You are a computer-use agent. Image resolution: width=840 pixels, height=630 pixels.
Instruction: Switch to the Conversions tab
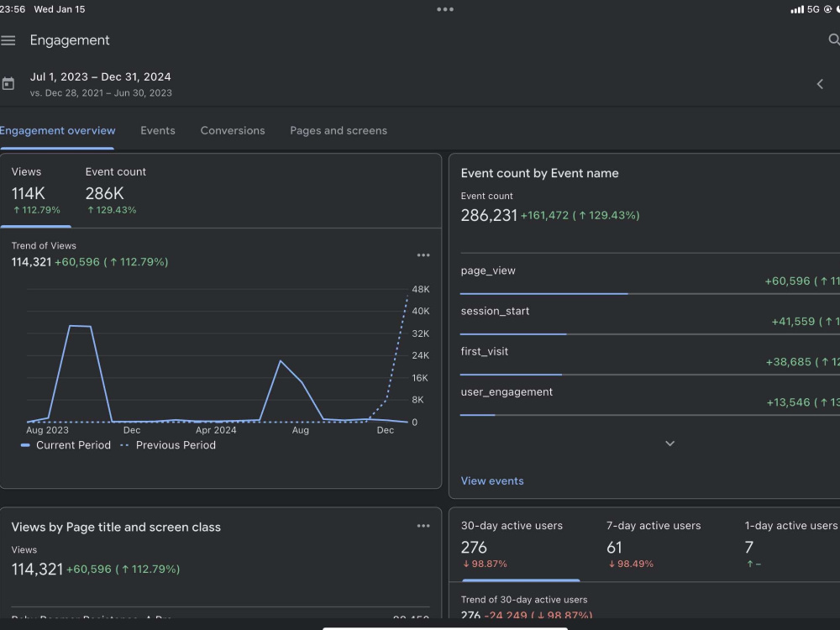click(x=233, y=130)
